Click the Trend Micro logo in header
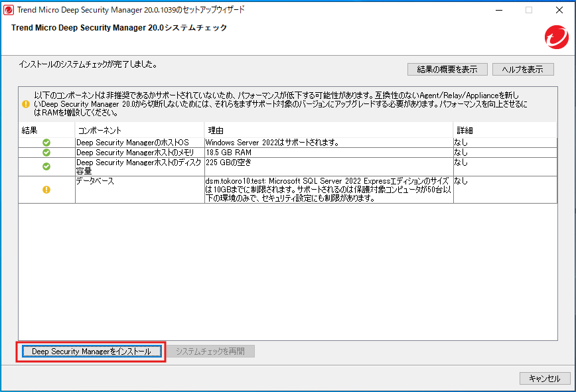Viewport: 576px width, 392px height. pos(557,36)
